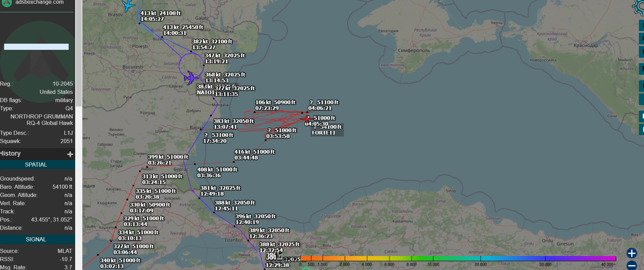Zoom in with the plus button
Image resolution: width=644 pixels, height=270 pixels.
point(631,253)
